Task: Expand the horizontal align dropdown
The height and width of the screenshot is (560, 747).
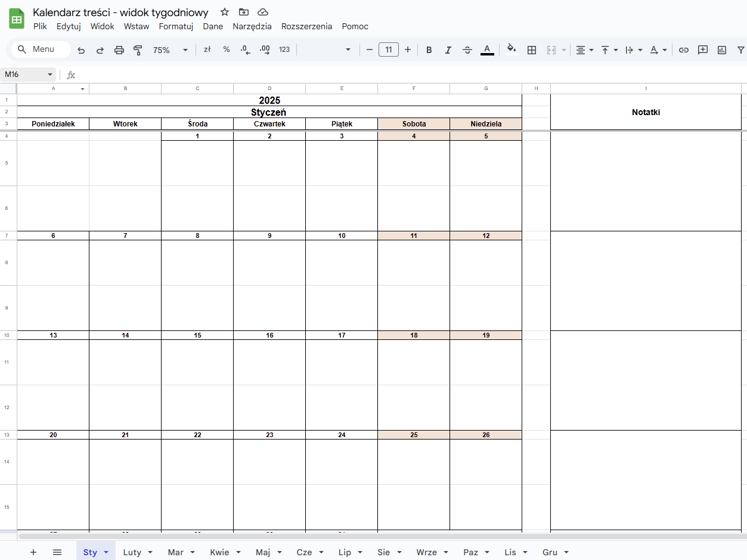Action: pyautogui.click(x=584, y=50)
